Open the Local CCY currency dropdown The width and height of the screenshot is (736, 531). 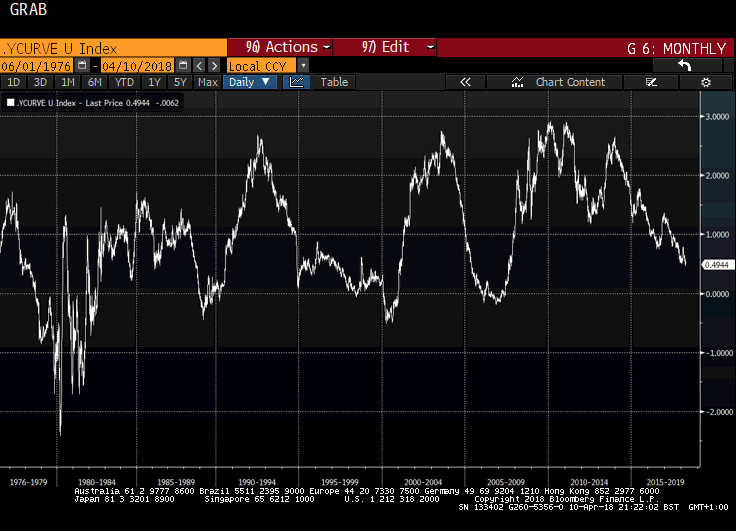coord(267,65)
